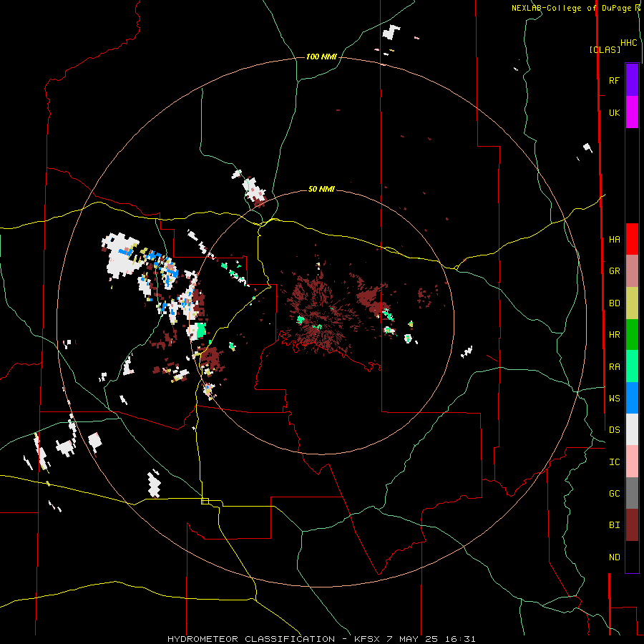Select the GR graupel color swatch

click(x=632, y=271)
